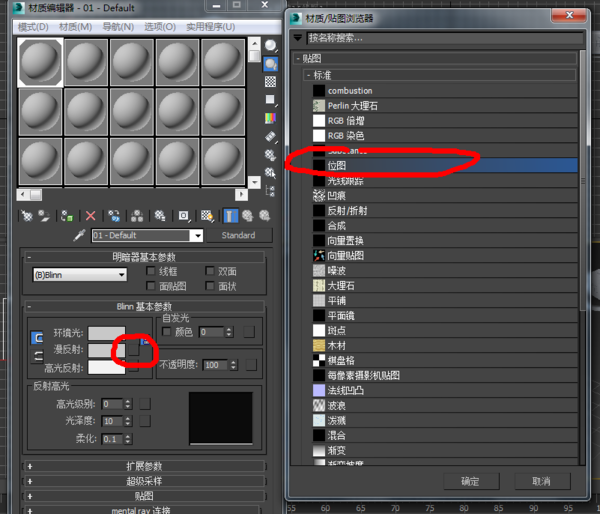Select the 噪波 map in the list
Image resolution: width=600 pixels, height=514 pixels.
pos(445,271)
